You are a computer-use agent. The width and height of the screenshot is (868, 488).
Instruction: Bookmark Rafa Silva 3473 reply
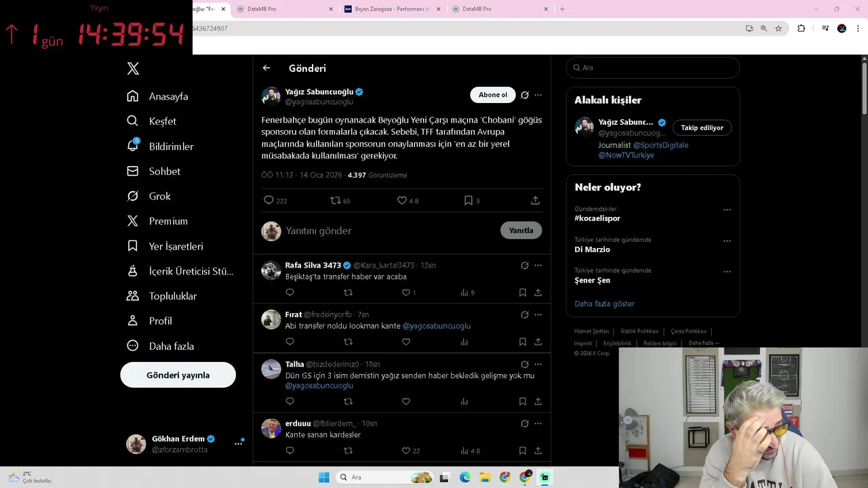pyautogui.click(x=522, y=293)
